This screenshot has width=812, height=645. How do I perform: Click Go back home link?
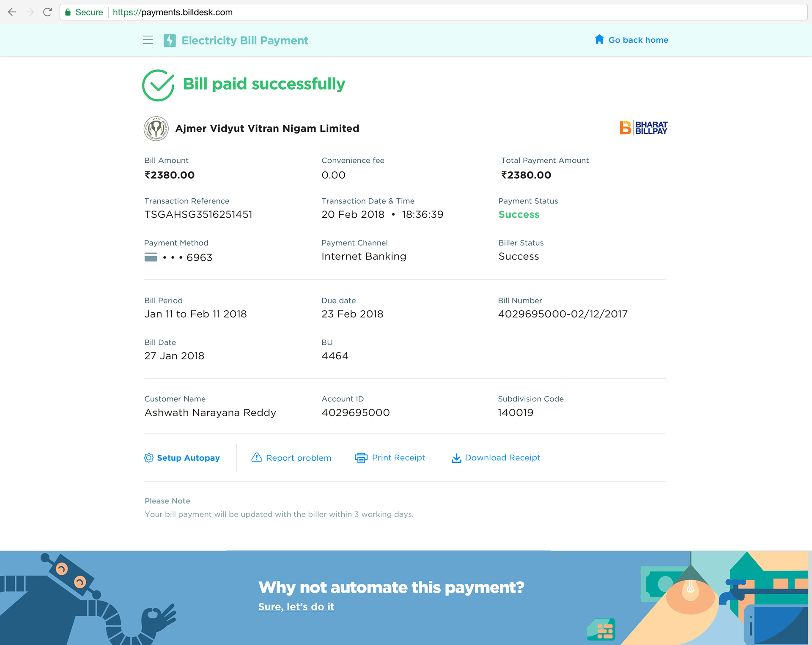click(638, 40)
